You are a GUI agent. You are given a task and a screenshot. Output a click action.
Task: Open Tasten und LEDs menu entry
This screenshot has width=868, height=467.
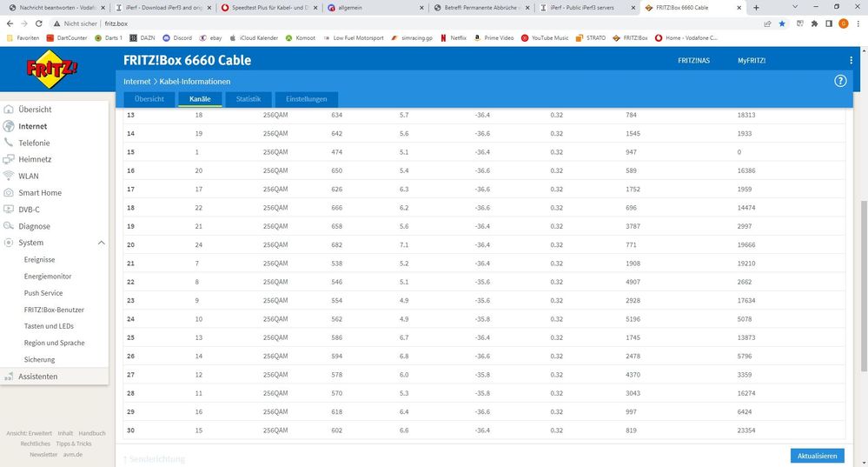click(x=49, y=326)
